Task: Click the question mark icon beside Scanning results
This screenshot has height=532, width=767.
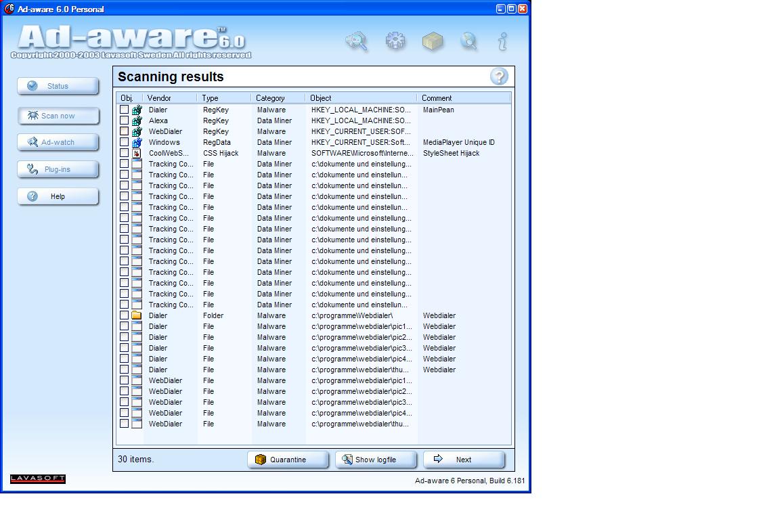Action: pos(499,76)
